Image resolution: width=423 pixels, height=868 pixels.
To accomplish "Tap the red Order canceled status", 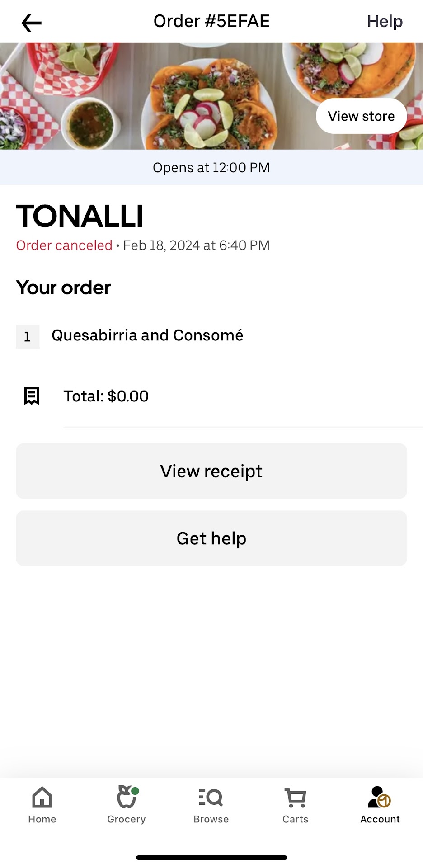I will point(64,245).
